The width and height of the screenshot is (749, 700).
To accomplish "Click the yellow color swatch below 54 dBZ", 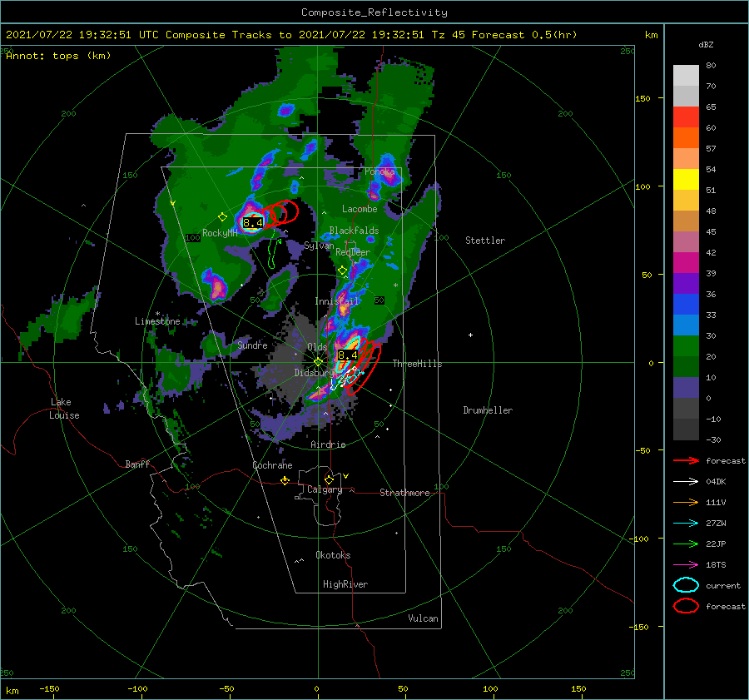I will click(686, 179).
